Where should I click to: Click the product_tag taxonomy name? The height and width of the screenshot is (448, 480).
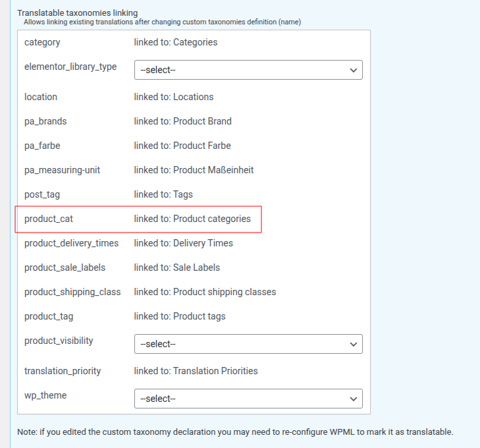click(x=49, y=316)
